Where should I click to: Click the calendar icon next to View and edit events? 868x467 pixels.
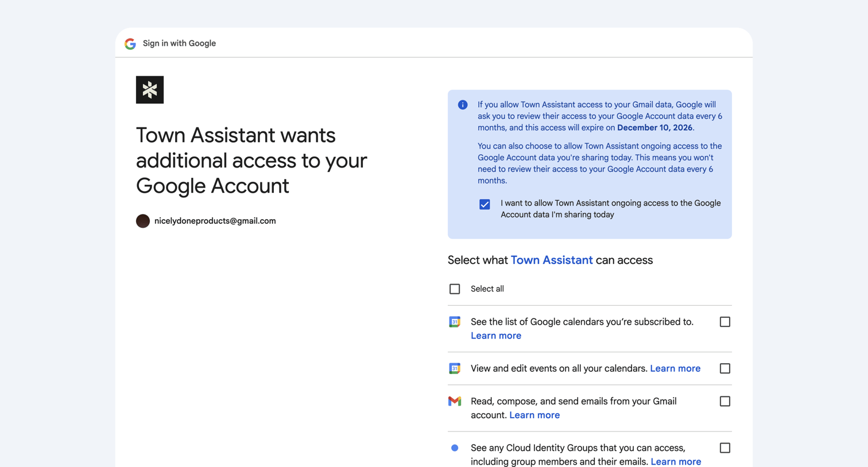[x=455, y=368]
